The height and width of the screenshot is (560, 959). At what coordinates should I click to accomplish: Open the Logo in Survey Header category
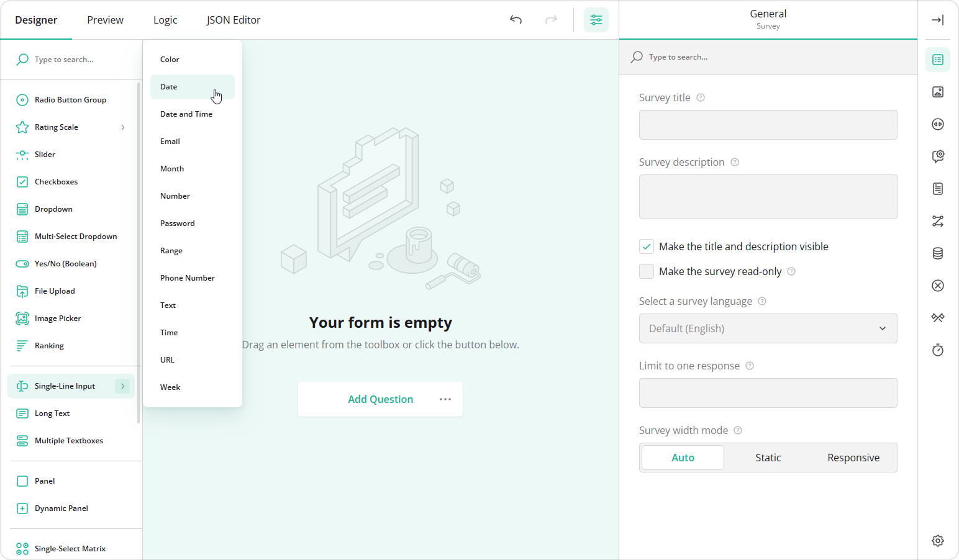[x=938, y=91]
